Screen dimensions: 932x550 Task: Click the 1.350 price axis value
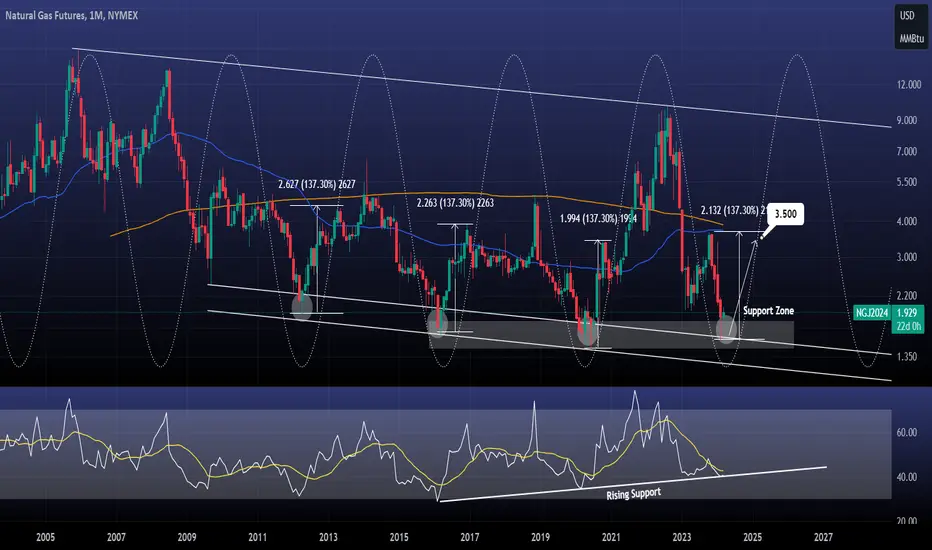coord(907,357)
